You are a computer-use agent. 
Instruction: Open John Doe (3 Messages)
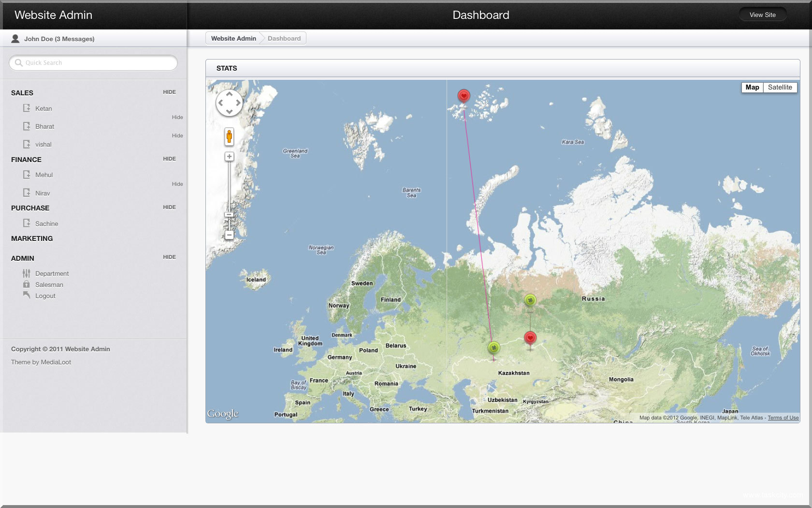pyautogui.click(x=59, y=39)
